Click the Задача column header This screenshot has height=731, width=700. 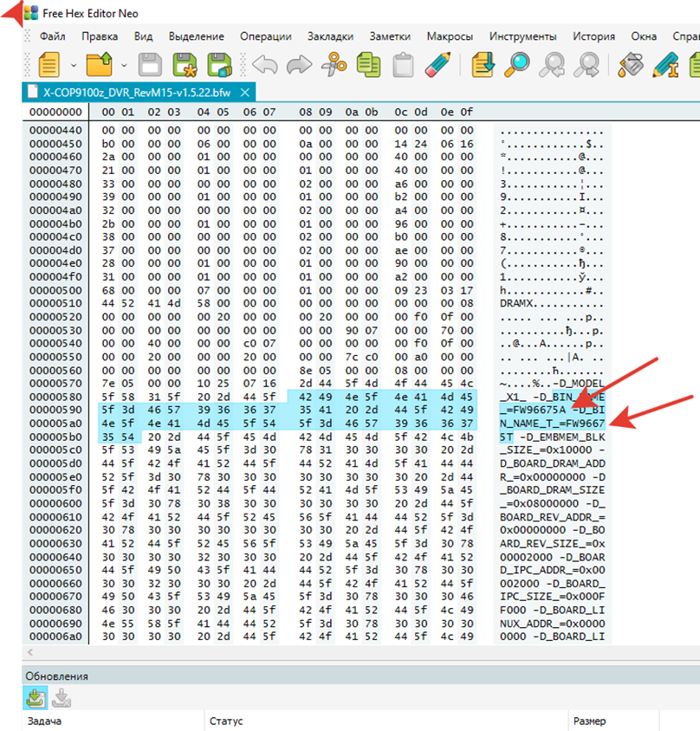(45, 721)
